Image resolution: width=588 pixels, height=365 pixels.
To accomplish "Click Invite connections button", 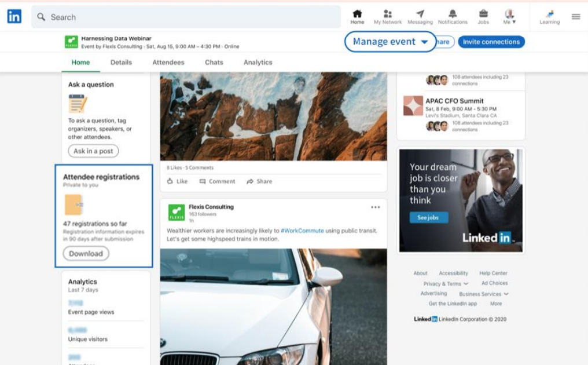I will tap(491, 42).
